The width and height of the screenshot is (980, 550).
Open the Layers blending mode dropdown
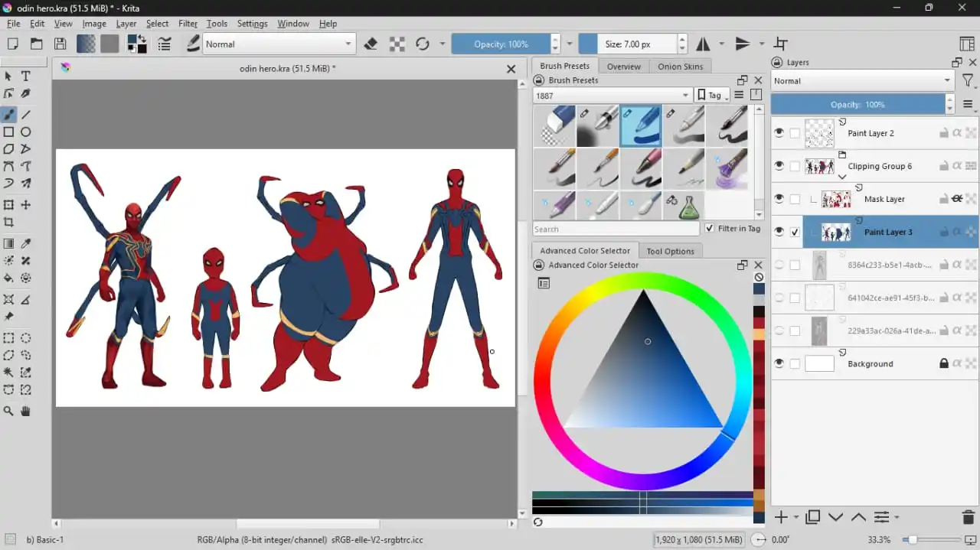pyautogui.click(x=862, y=80)
